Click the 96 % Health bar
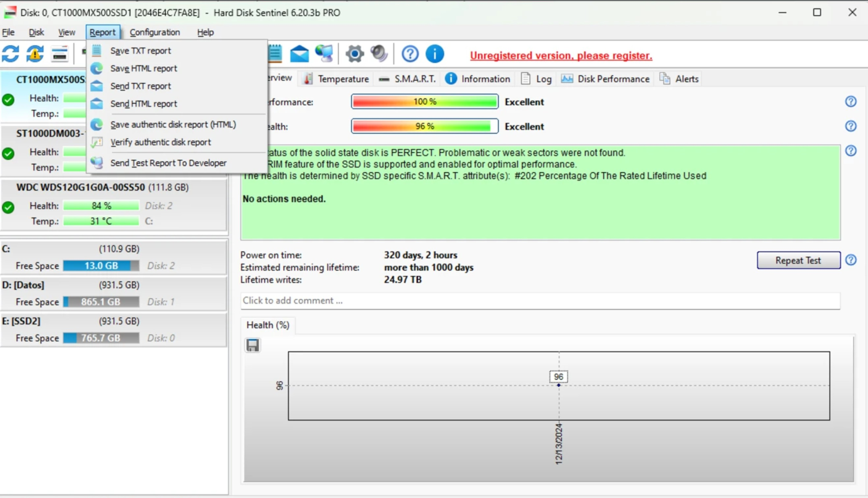 coord(424,126)
